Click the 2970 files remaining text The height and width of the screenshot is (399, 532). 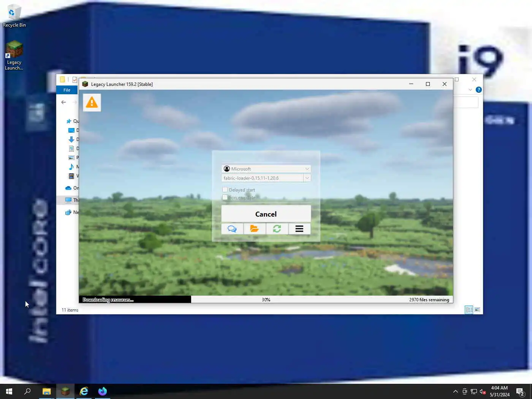click(x=429, y=300)
